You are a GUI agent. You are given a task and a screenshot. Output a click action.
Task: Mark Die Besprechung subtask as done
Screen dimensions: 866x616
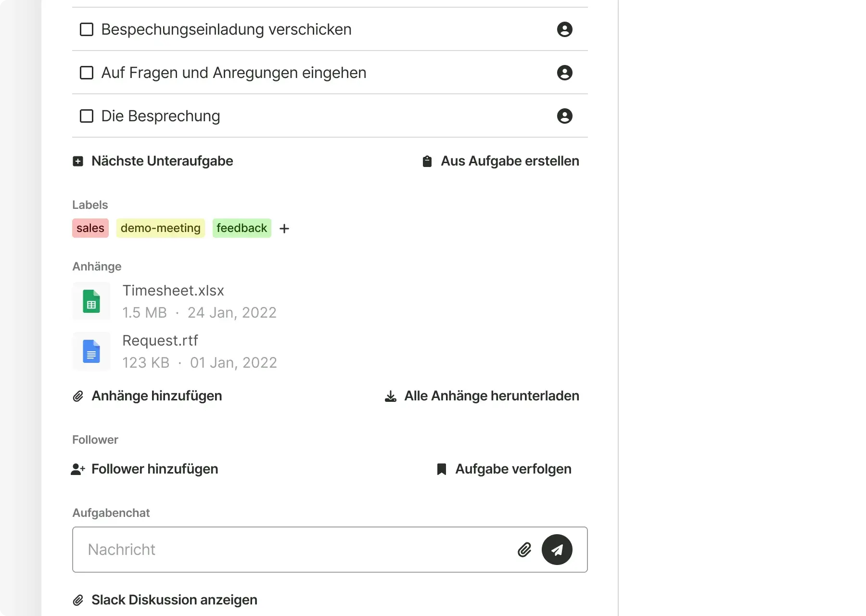point(87,116)
